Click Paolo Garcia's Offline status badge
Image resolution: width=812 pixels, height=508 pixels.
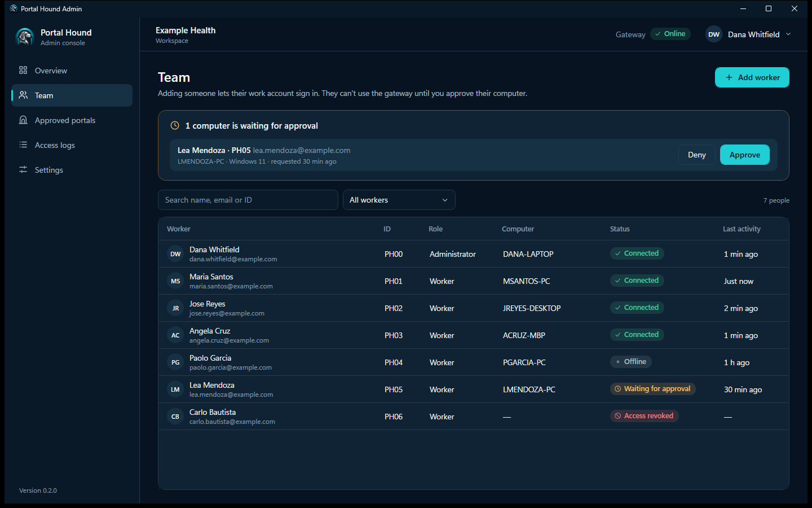pyautogui.click(x=631, y=362)
